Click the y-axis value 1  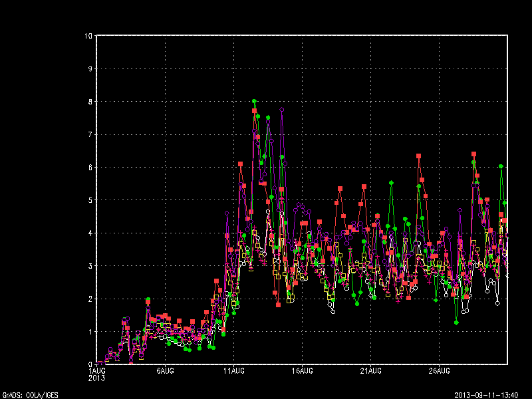[90, 332]
